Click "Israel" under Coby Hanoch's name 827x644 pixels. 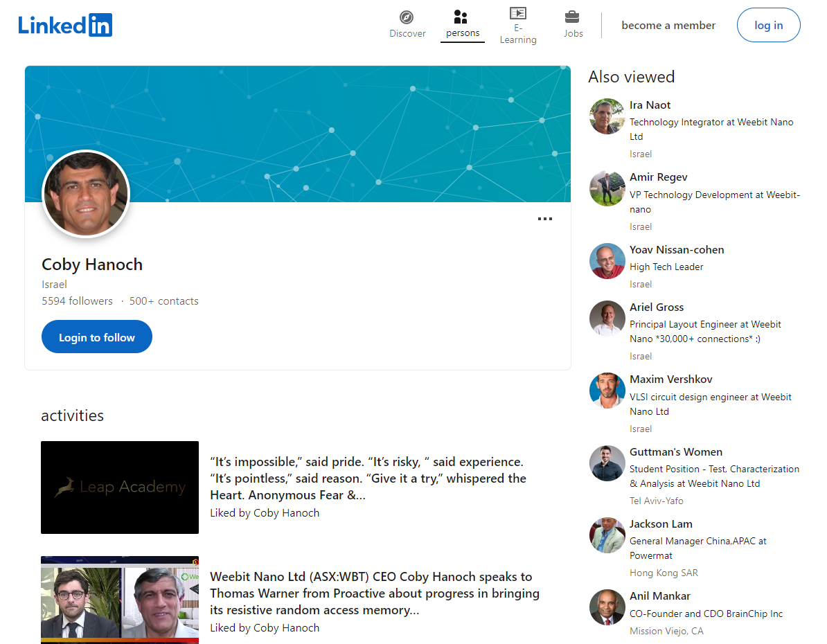[54, 285]
